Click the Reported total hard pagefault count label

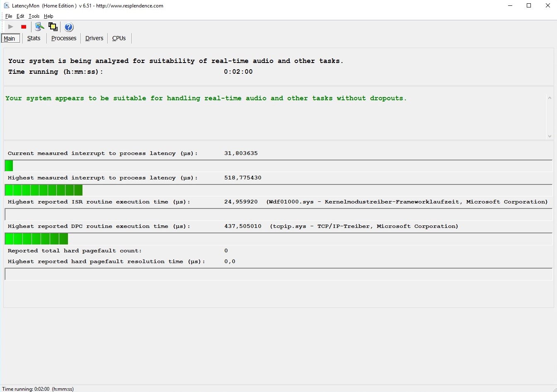[x=75, y=251]
